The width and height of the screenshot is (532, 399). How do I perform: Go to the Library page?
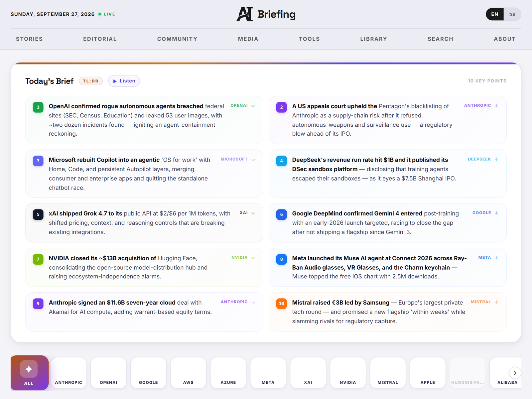(374, 39)
